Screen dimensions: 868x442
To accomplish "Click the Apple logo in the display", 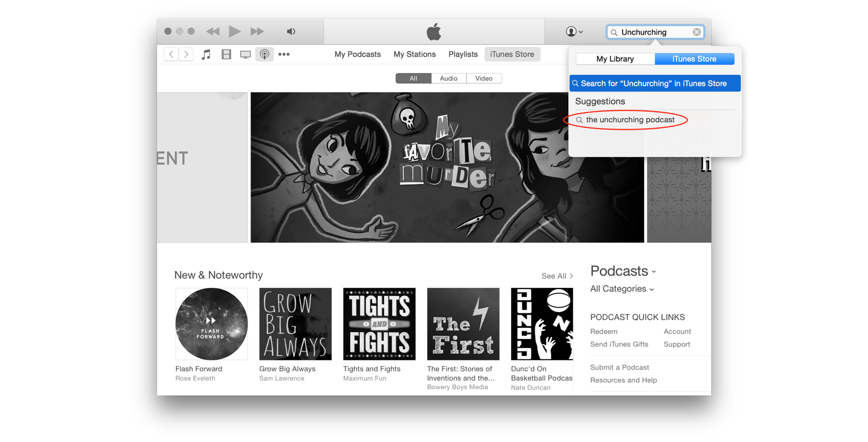I will click(433, 31).
